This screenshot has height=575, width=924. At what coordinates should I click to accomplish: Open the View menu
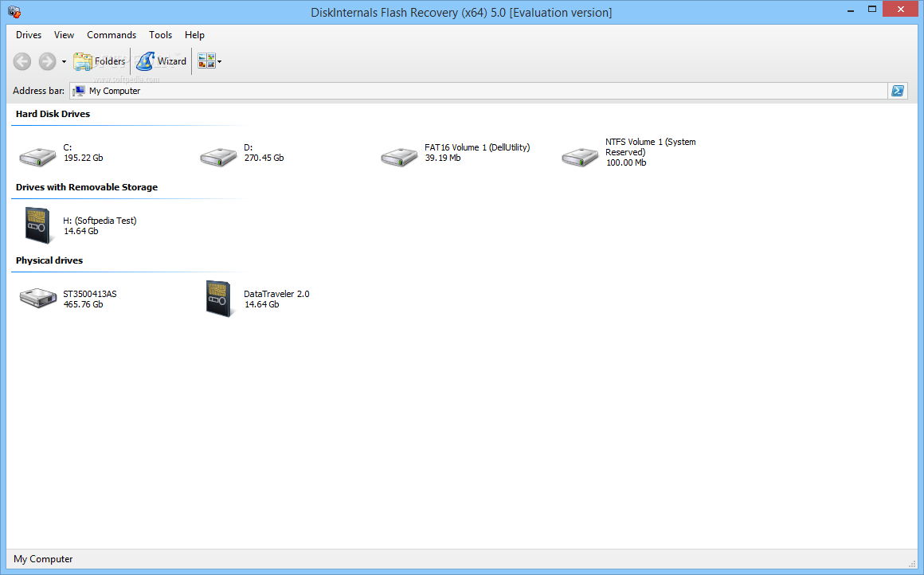click(x=64, y=35)
